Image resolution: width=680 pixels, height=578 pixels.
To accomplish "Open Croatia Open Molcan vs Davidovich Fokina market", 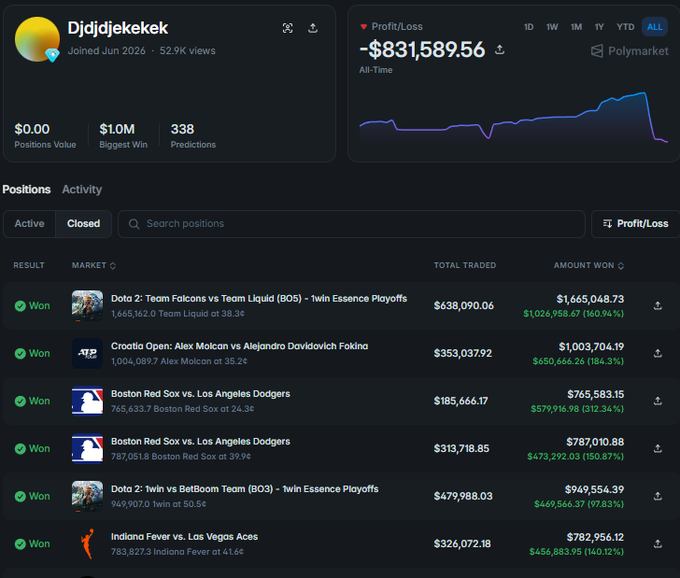I will pyautogui.click(x=239, y=346).
